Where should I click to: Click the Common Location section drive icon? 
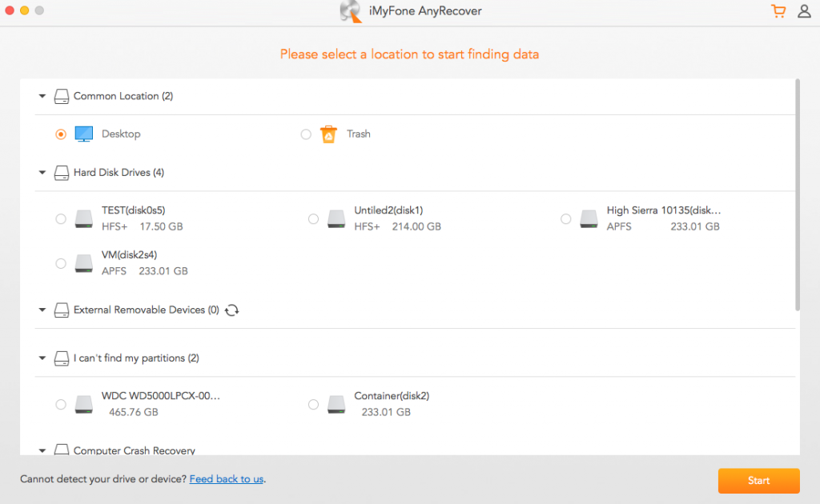tap(62, 97)
